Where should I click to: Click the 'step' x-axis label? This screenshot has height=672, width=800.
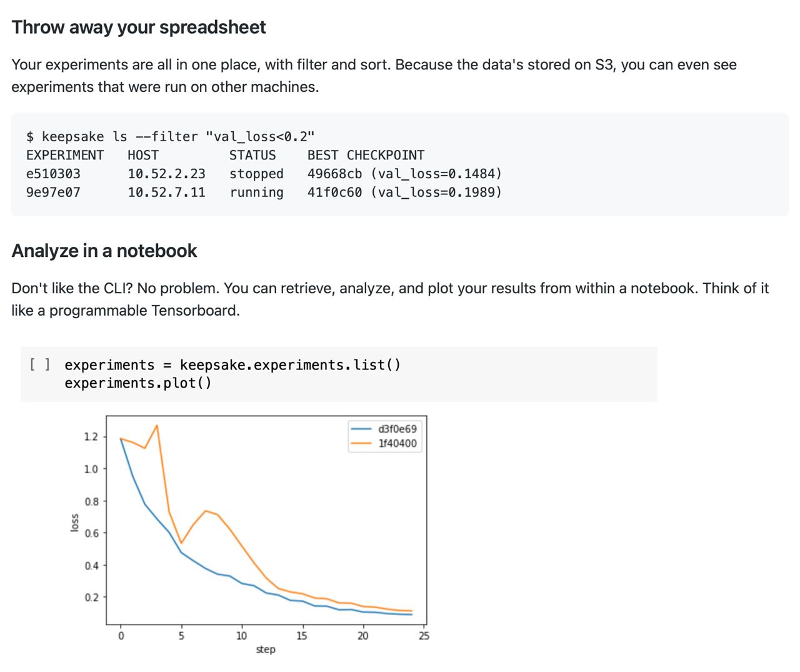pyautogui.click(x=266, y=649)
